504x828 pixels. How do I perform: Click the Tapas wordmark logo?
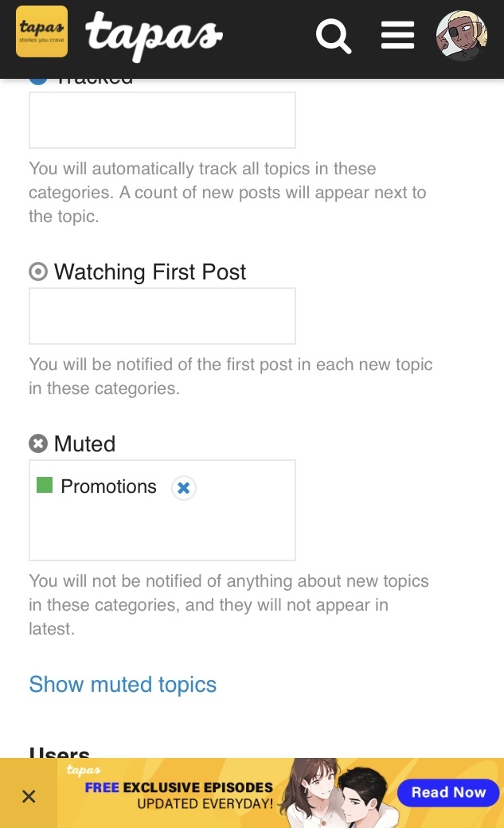tap(154, 35)
